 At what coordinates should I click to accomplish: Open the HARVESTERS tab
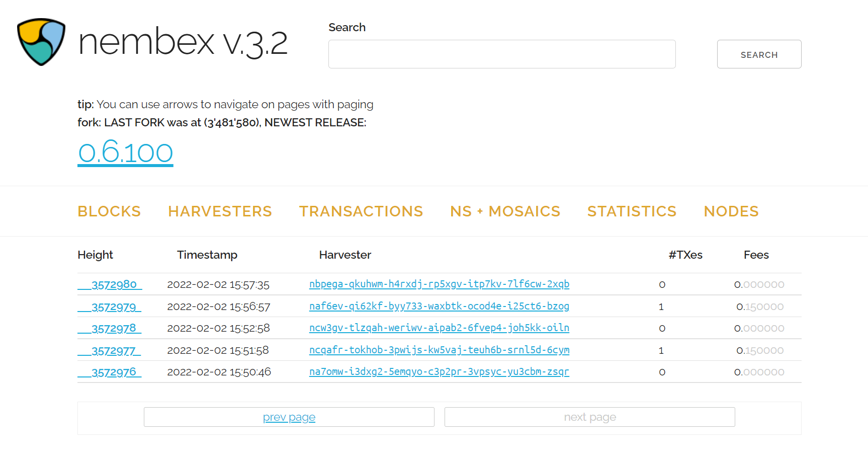click(x=220, y=211)
